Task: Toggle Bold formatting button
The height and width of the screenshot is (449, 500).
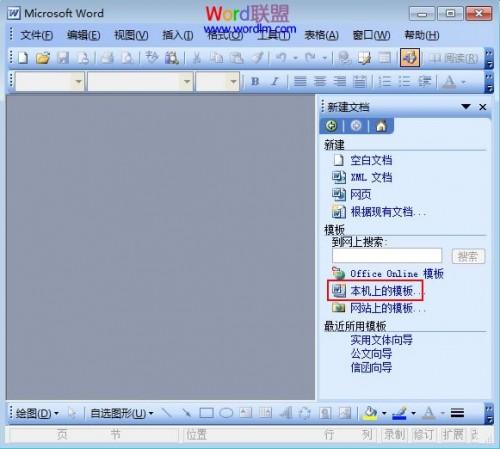Action: 255,81
